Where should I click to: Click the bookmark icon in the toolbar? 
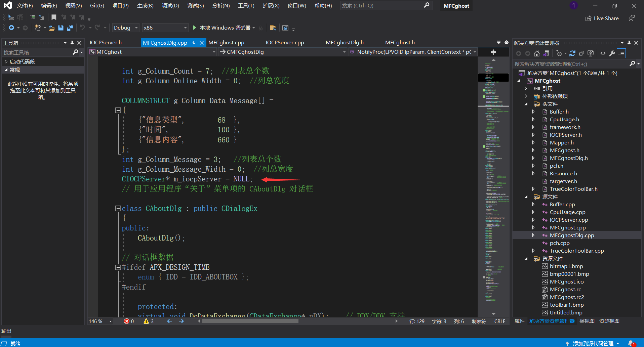click(54, 17)
